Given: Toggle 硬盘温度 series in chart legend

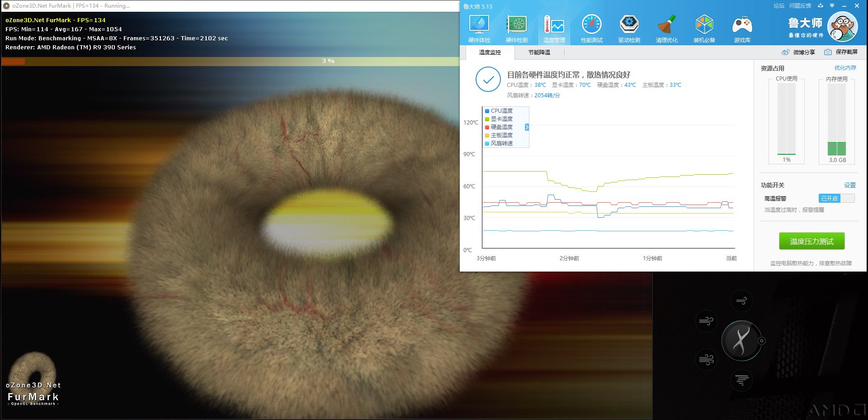Looking at the screenshot, I should [x=499, y=127].
